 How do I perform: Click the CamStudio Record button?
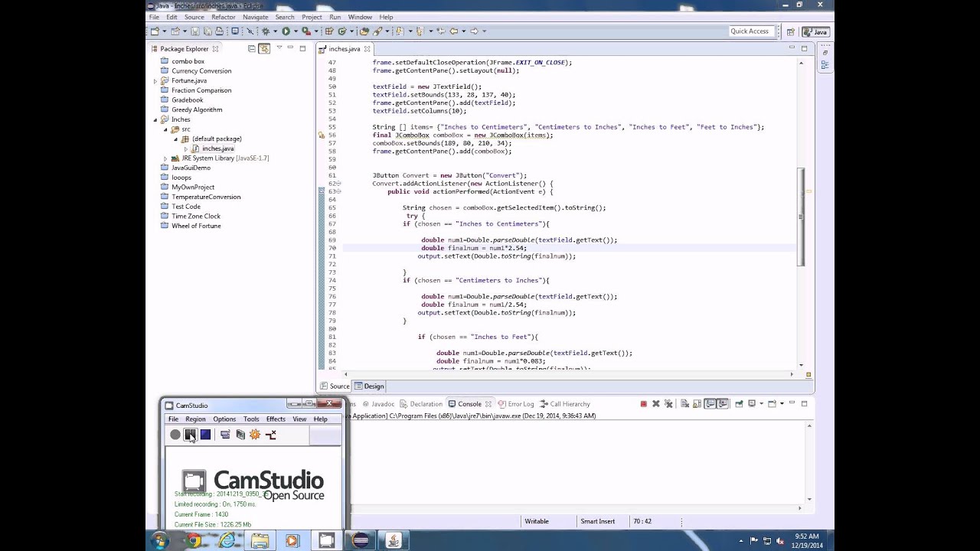(175, 435)
